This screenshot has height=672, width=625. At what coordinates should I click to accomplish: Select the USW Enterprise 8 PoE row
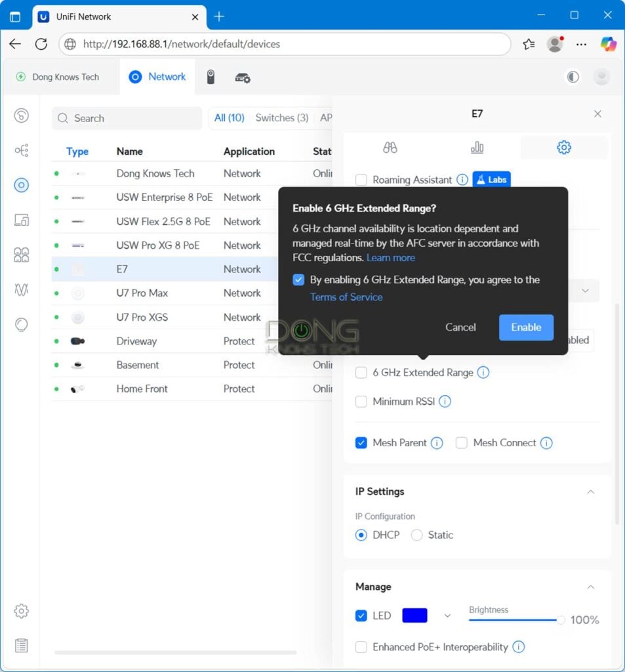coord(165,198)
